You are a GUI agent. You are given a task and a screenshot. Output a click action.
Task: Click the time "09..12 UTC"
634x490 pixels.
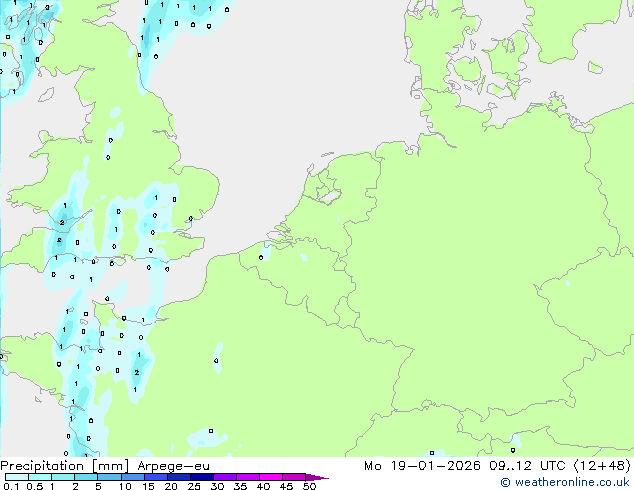tap(526, 466)
